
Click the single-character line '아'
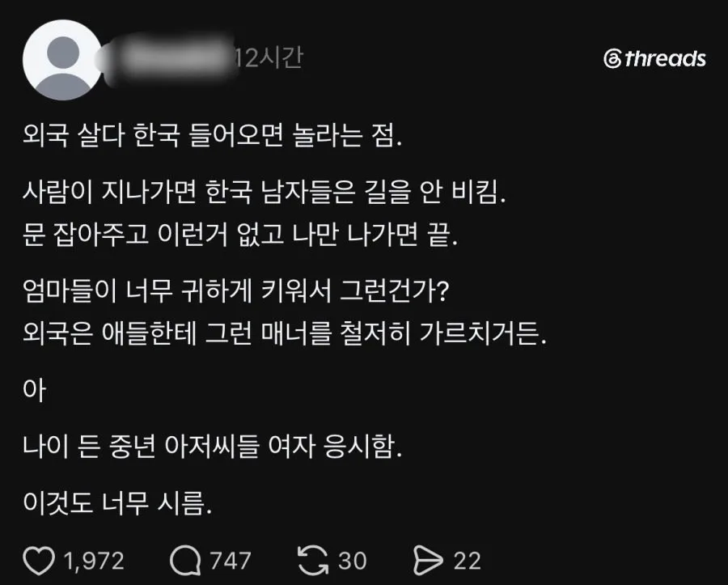(x=34, y=390)
